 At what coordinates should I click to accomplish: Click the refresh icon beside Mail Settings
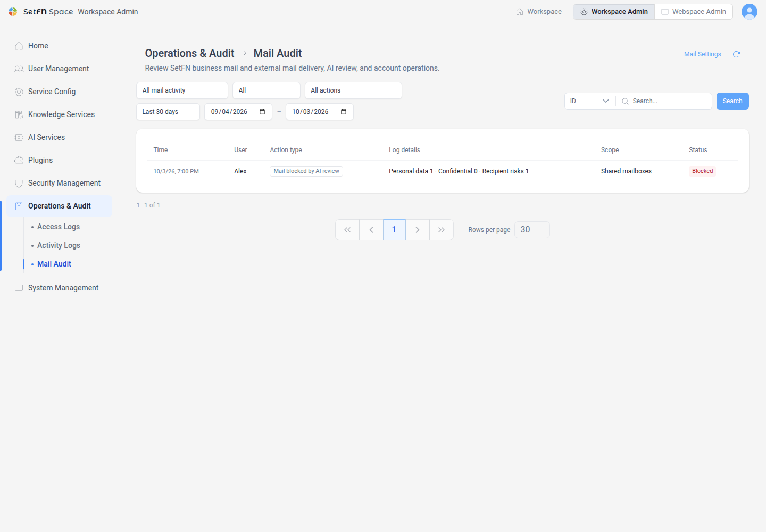click(737, 54)
